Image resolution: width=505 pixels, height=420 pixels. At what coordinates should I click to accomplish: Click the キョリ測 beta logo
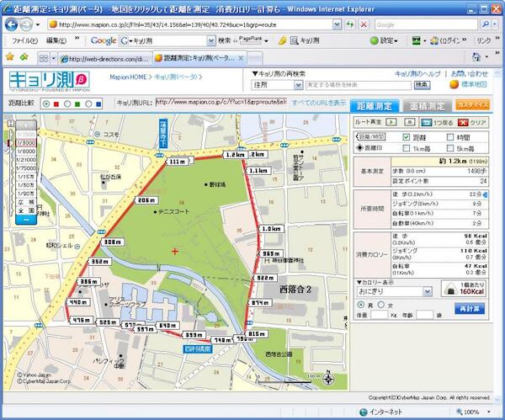pyautogui.click(x=50, y=81)
